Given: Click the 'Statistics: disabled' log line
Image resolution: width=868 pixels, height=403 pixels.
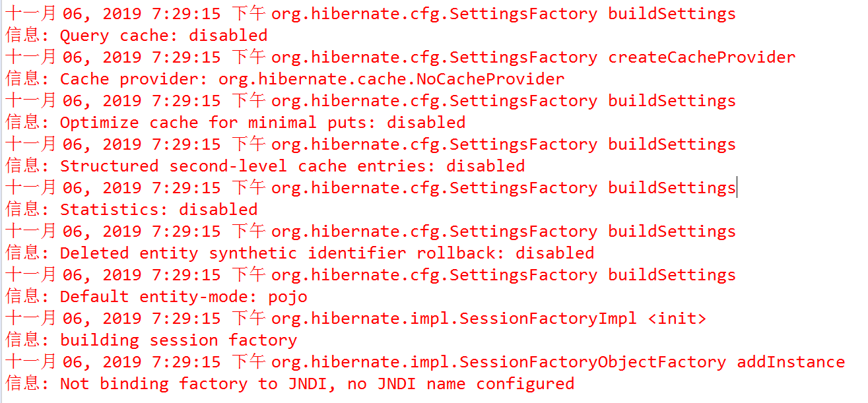Looking at the screenshot, I should pos(131,210).
